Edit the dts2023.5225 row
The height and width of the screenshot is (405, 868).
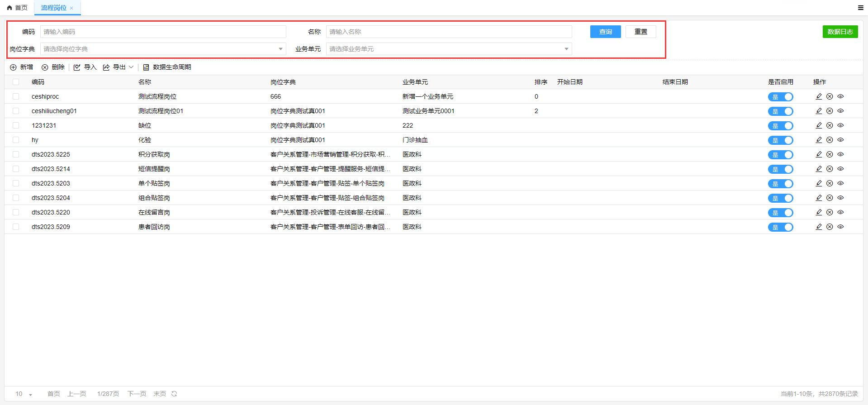click(819, 154)
